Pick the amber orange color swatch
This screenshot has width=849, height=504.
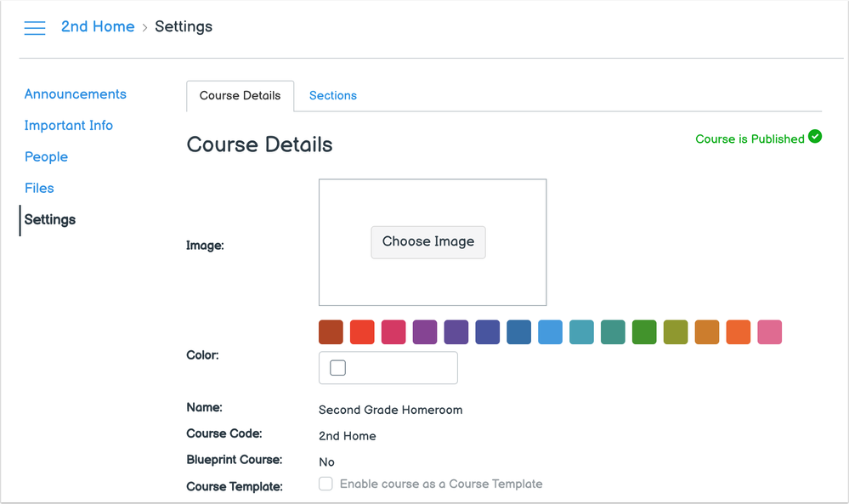coord(707,331)
